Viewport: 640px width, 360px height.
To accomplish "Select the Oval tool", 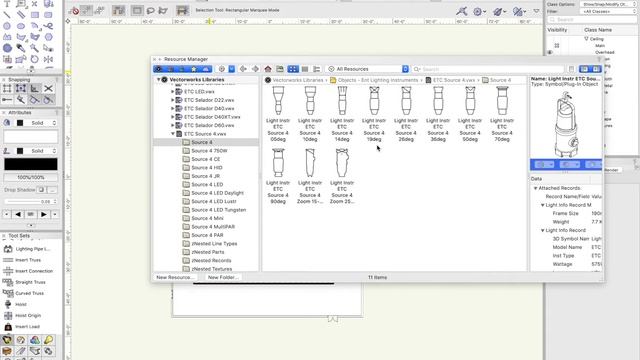I will coord(21,26).
